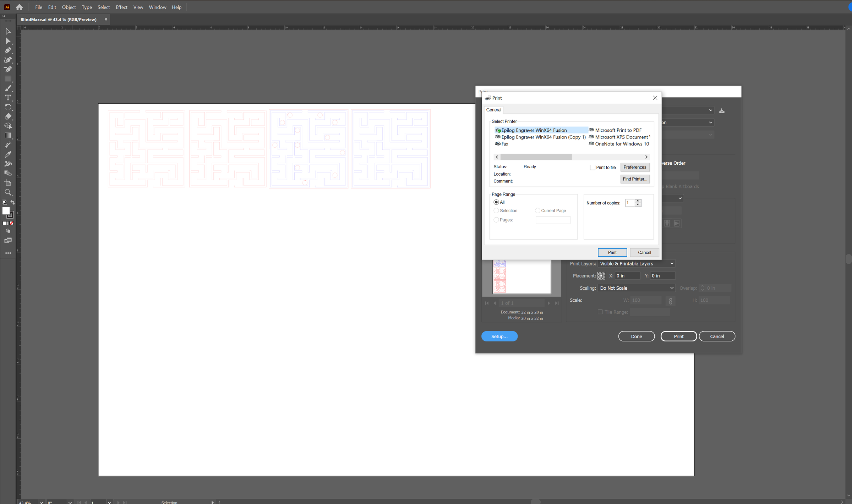Open zoom level dropdown in status bar
The image size is (852, 504).
click(41, 502)
